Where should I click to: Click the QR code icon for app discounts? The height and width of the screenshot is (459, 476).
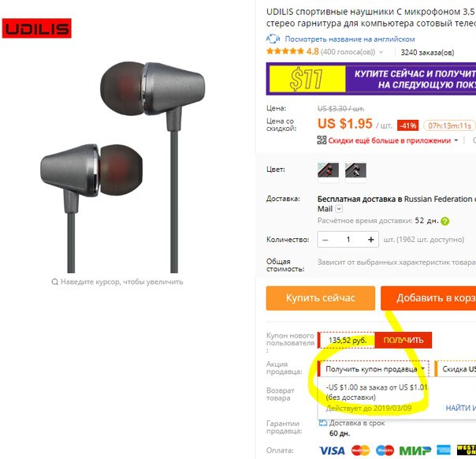(322, 140)
